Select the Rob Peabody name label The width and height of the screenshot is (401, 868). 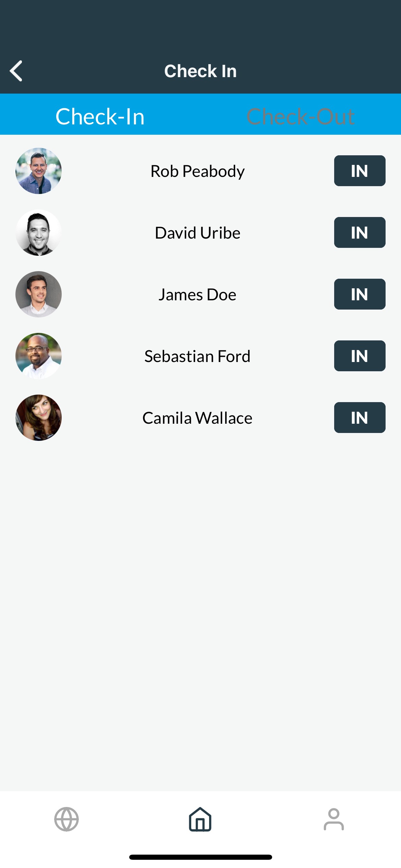(197, 171)
